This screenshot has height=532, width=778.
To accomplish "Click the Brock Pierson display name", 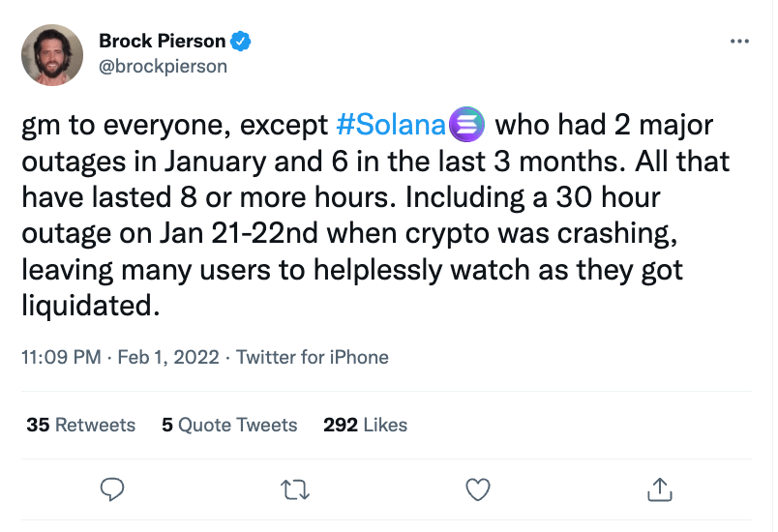I will (x=162, y=42).
